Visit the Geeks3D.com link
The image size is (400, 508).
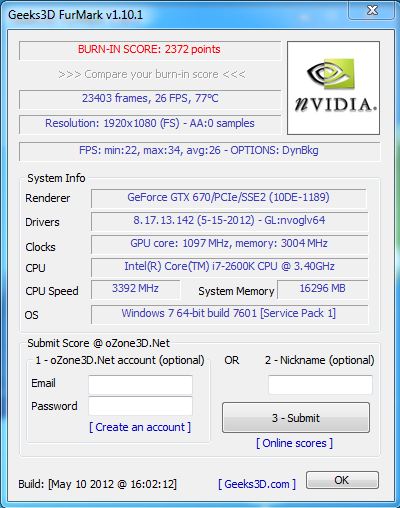(257, 484)
